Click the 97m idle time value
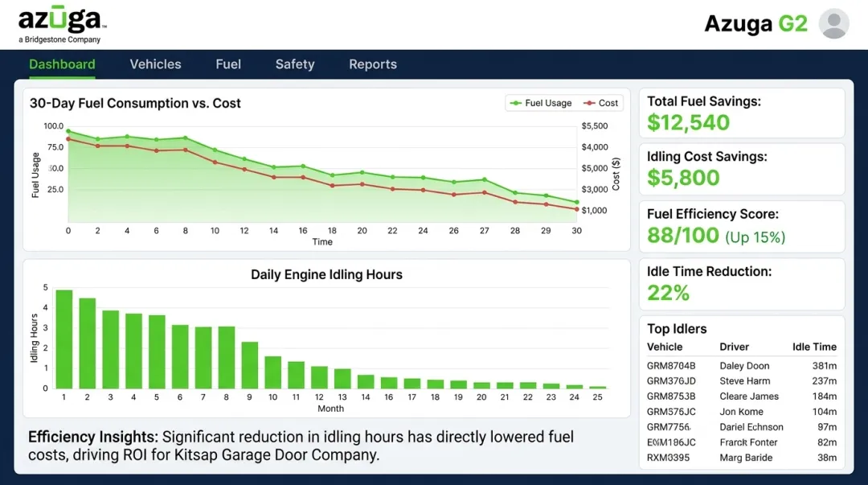This screenshot has width=868, height=485. click(827, 427)
